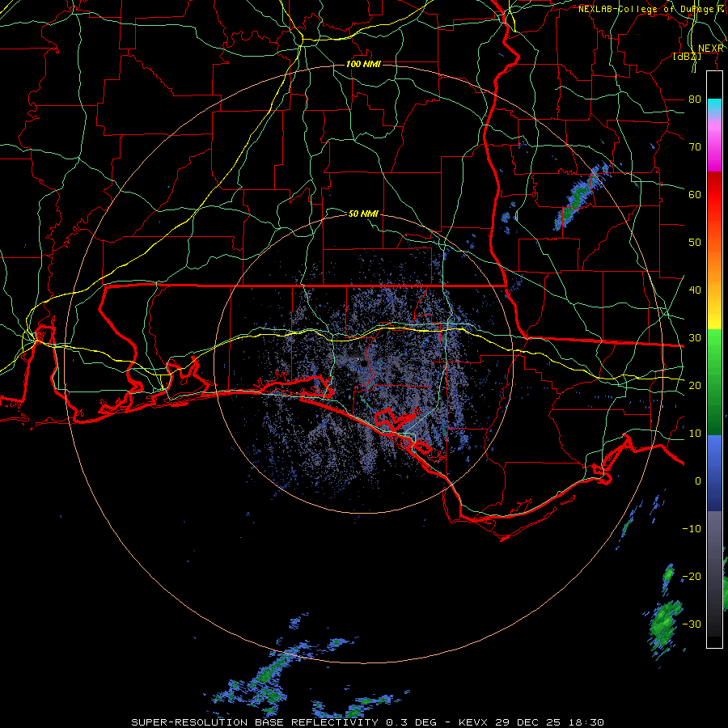Click the "80" value on dBZ scale

tap(695, 99)
